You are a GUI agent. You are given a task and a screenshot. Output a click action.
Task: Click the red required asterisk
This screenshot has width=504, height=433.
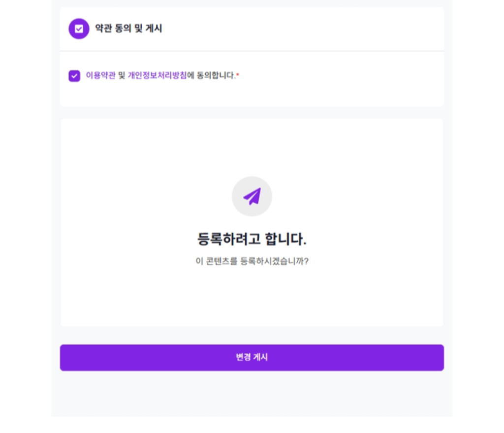click(x=238, y=75)
